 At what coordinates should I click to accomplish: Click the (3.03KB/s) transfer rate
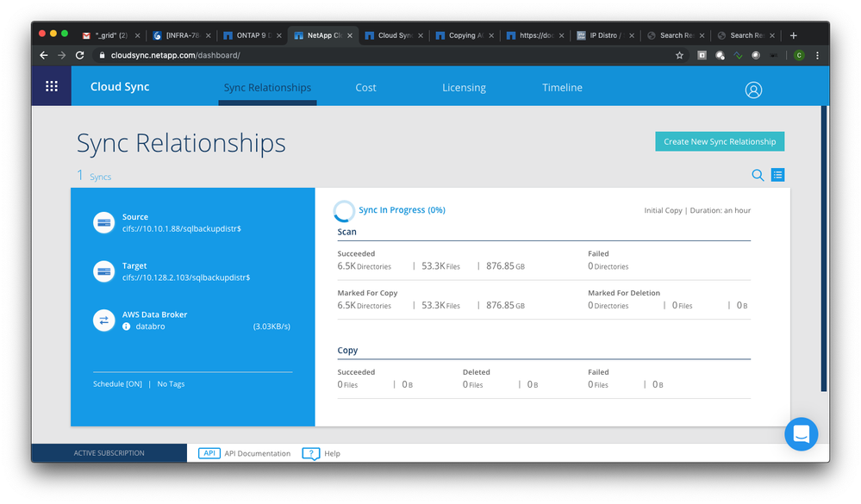[x=271, y=327]
